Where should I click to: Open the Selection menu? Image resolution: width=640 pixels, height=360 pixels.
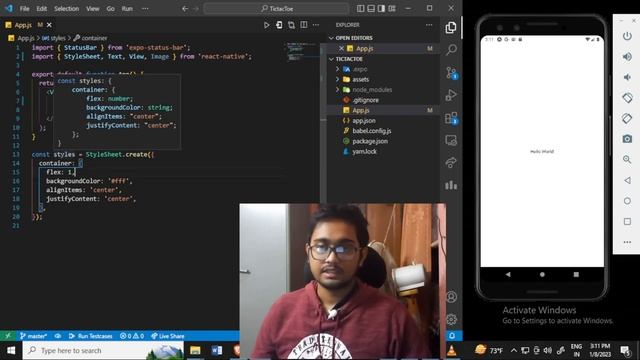point(67,9)
